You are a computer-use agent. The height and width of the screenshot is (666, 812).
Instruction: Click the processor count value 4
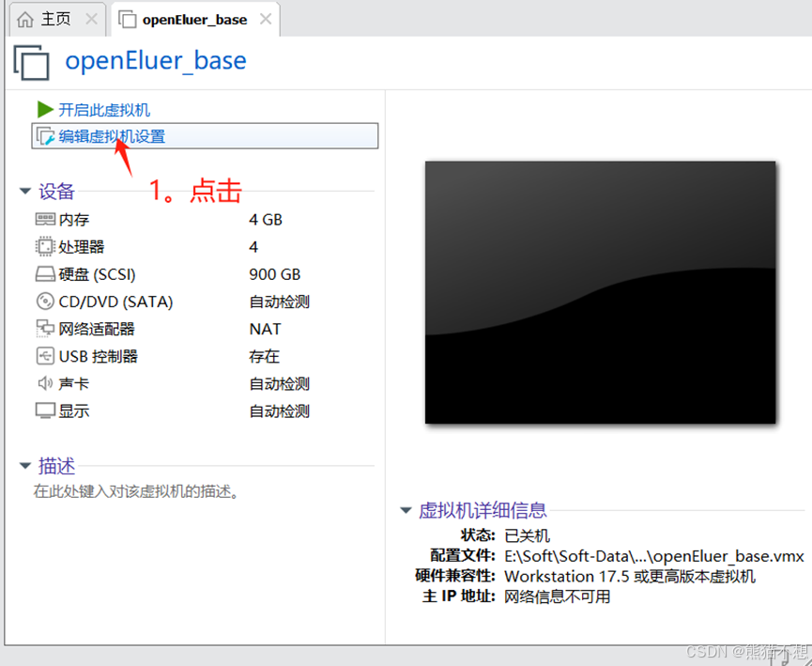click(253, 247)
